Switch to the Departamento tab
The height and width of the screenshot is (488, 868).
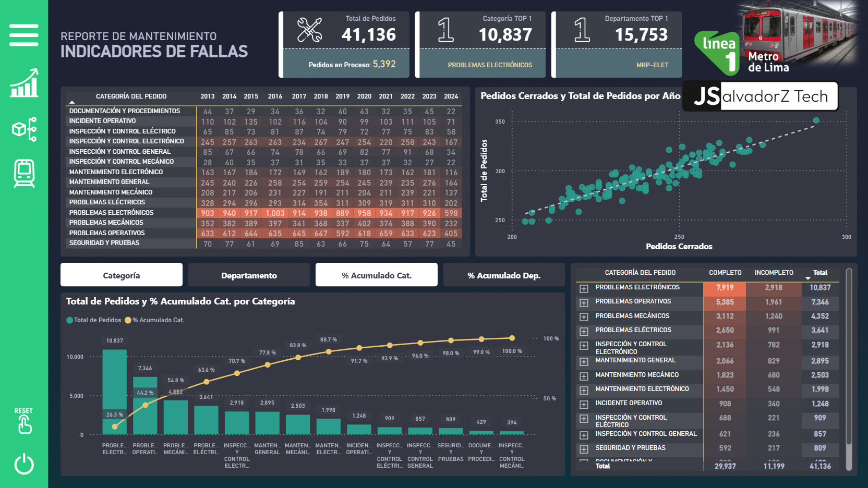[249, 275]
